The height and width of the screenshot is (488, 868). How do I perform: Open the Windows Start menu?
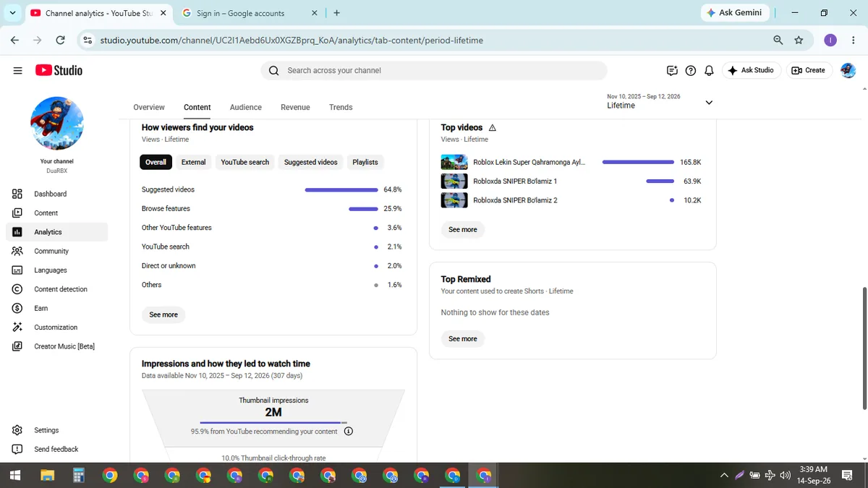15,475
